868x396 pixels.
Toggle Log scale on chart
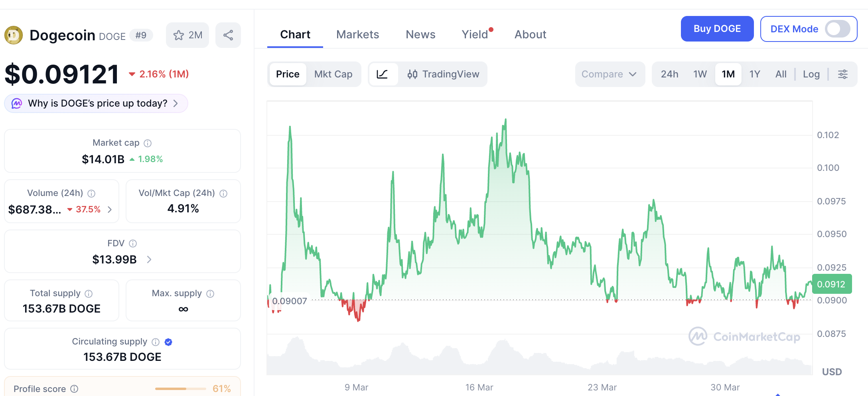click(811, 74)
